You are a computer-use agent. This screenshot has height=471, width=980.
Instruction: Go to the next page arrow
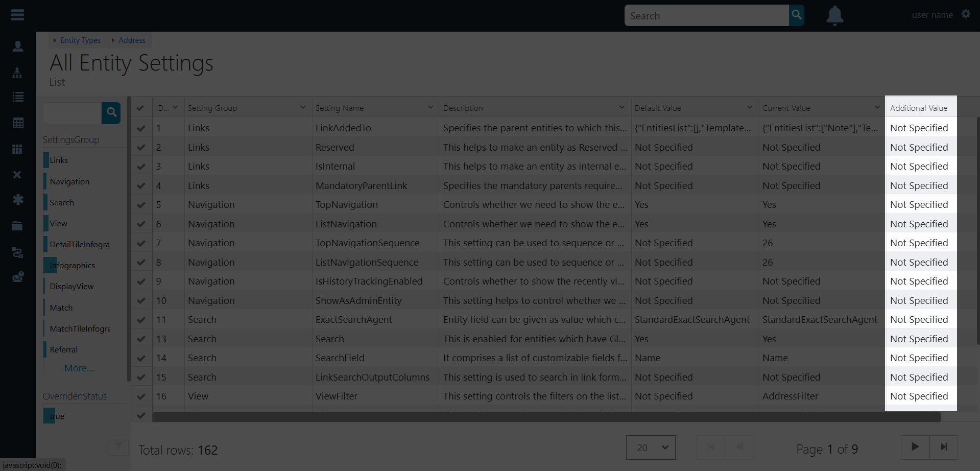(x=915, y=447)
